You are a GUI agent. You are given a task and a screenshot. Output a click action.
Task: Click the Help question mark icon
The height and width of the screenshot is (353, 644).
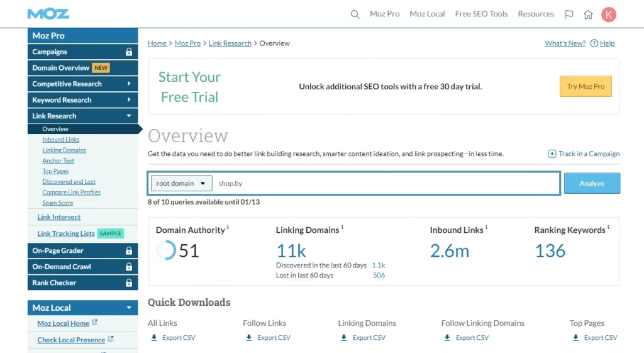(594, 43)
